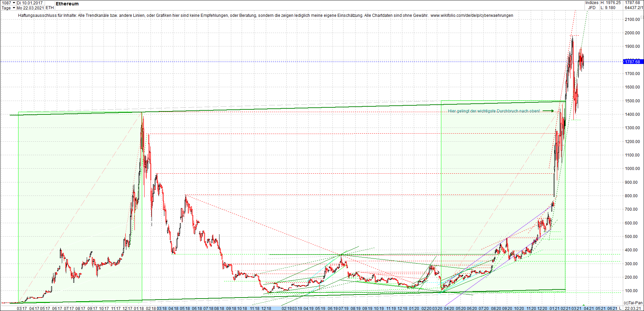Click the Ethereum chart title
This screenshot has width=644, height=311.
pyautogui.click(x=67, y=4)
